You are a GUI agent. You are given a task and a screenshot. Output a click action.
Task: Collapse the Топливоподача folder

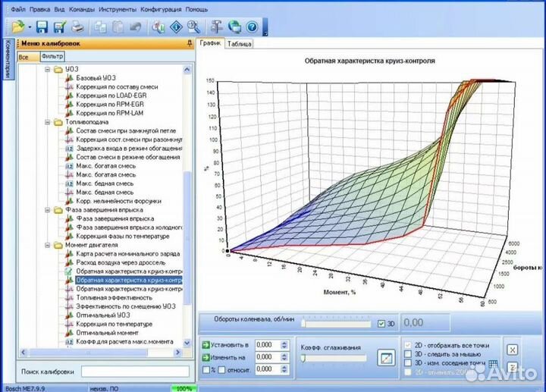pos(47,121)
